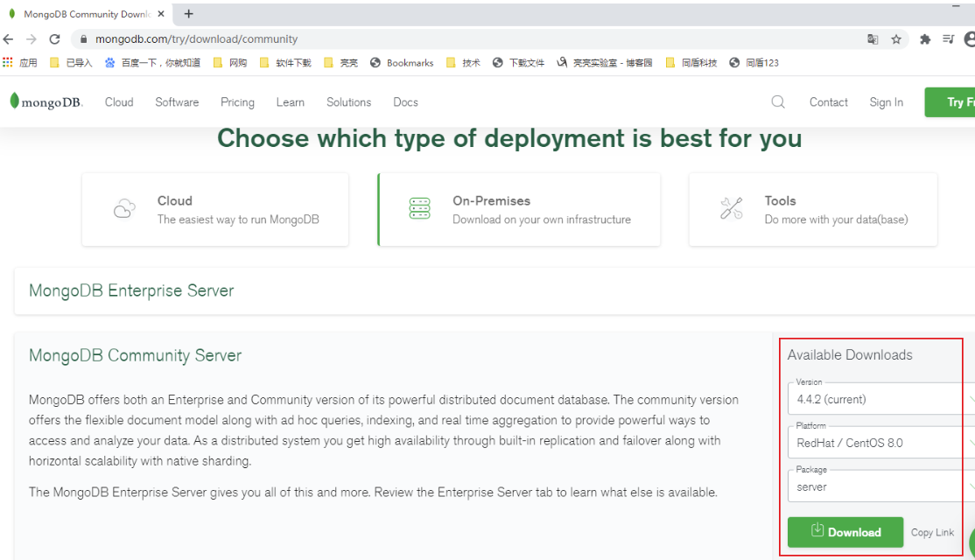Open the 技术 bookmark folder

point(463,63)
